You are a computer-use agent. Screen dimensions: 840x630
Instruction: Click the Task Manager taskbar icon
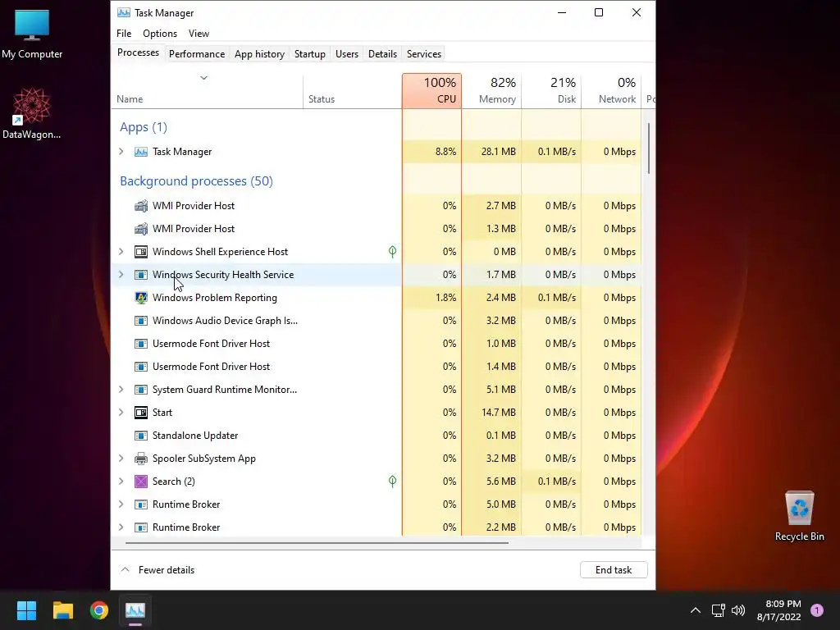coord(135,610)
